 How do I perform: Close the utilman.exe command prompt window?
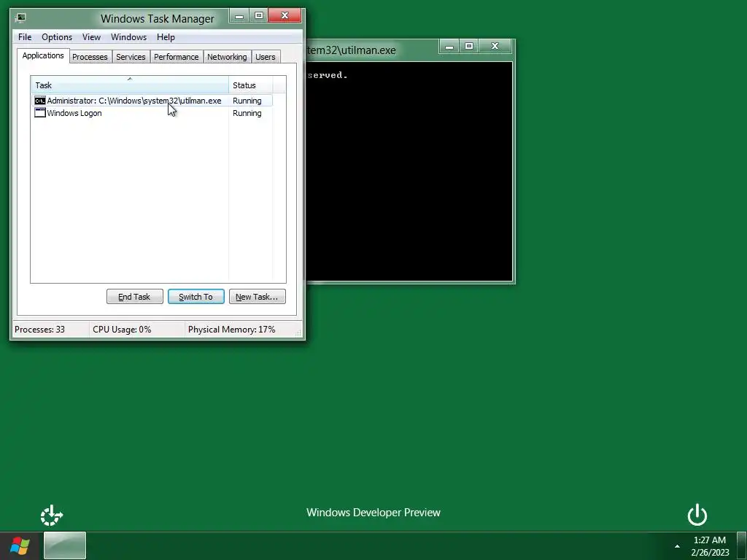click(495, 46)
